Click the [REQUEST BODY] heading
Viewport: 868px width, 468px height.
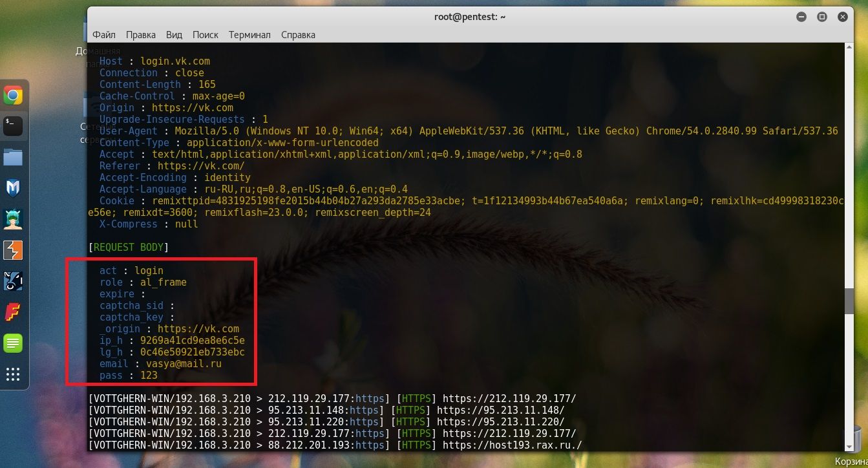pyautogui.click(x=129, y=248)
